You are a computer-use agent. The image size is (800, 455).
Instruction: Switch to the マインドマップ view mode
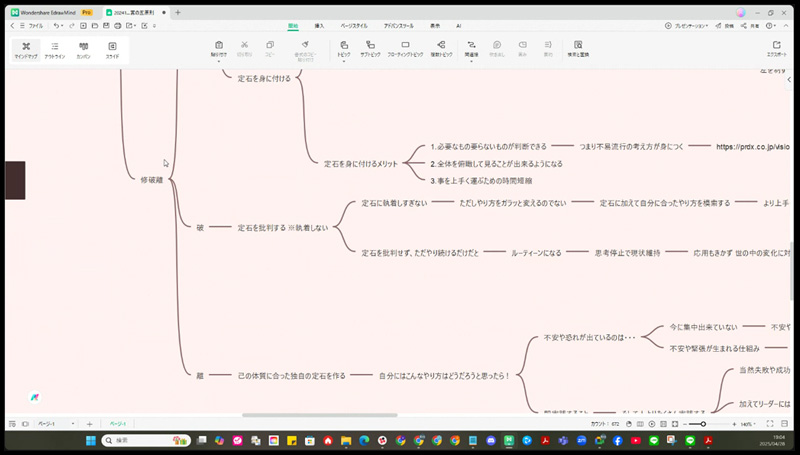coord(26,49)
